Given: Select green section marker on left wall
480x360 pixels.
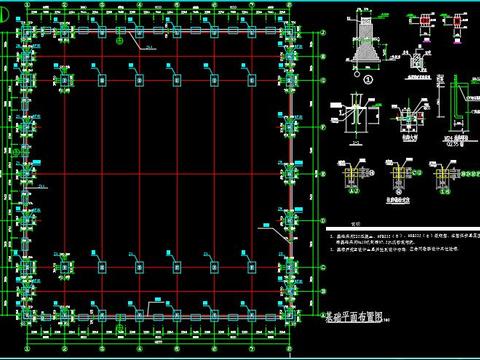Looking at the screenshot, I should pos(15,153).
